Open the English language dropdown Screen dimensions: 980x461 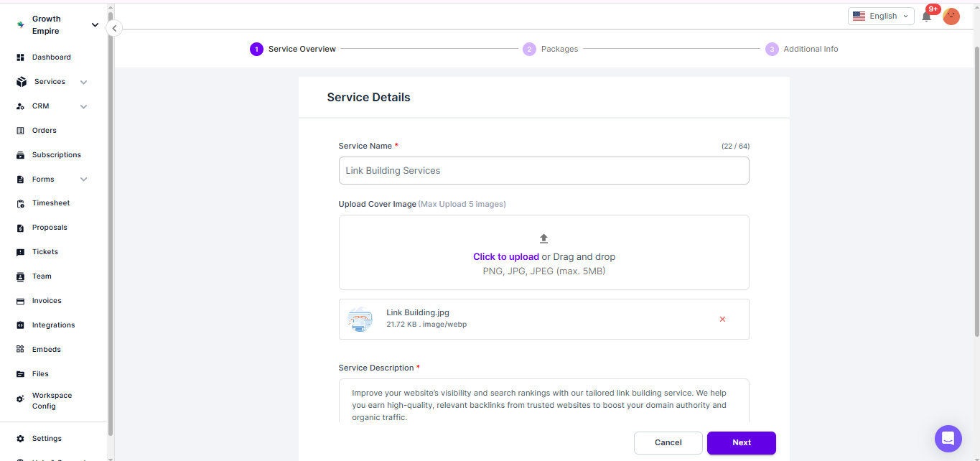click(880, 16)
